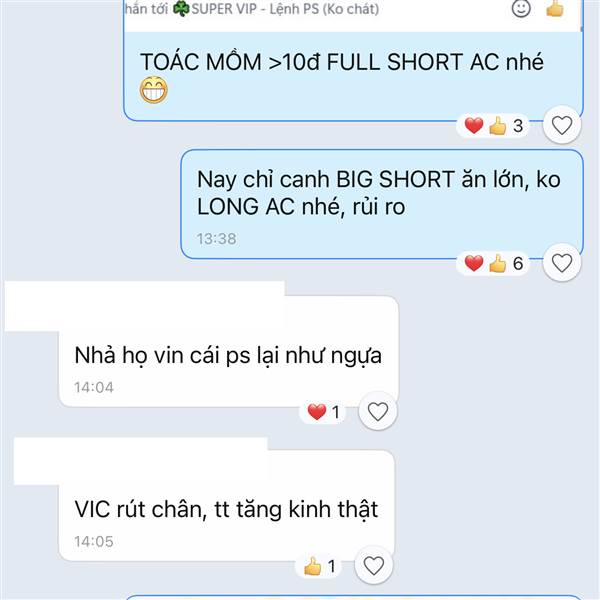Screen dimensions: 600x600
Task: Heart the 'VIC rút chân' message
Action: [374, 566]
